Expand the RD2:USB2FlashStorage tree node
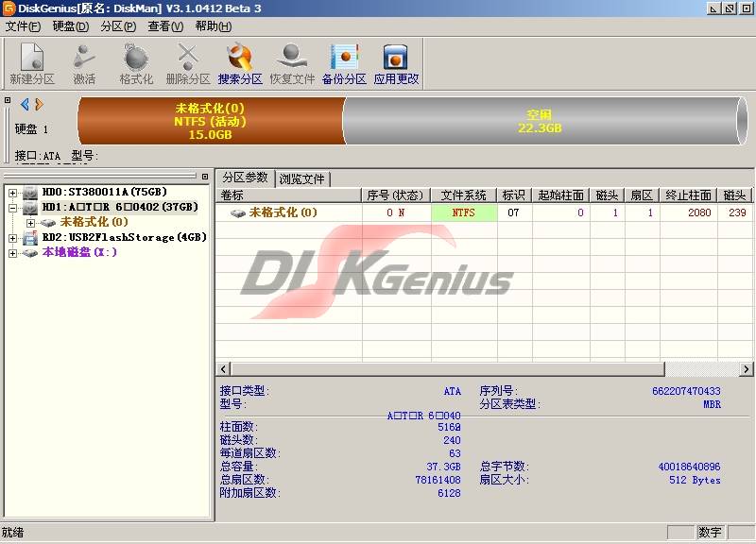This screenshot has width=756, height=544. click(13, 238)
